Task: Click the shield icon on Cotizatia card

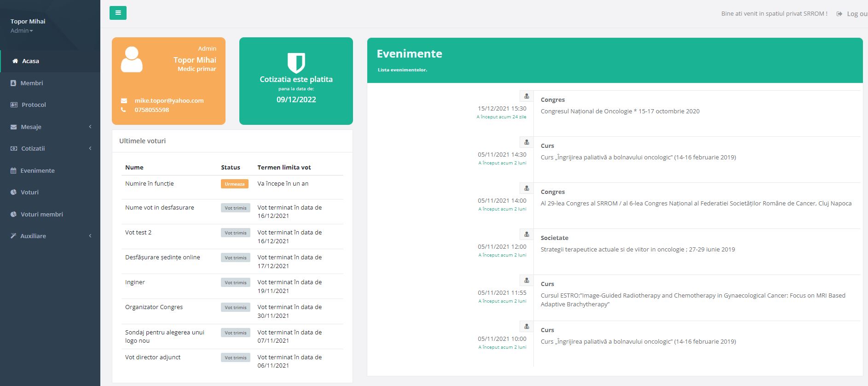Action: click(x=296, y=63)
